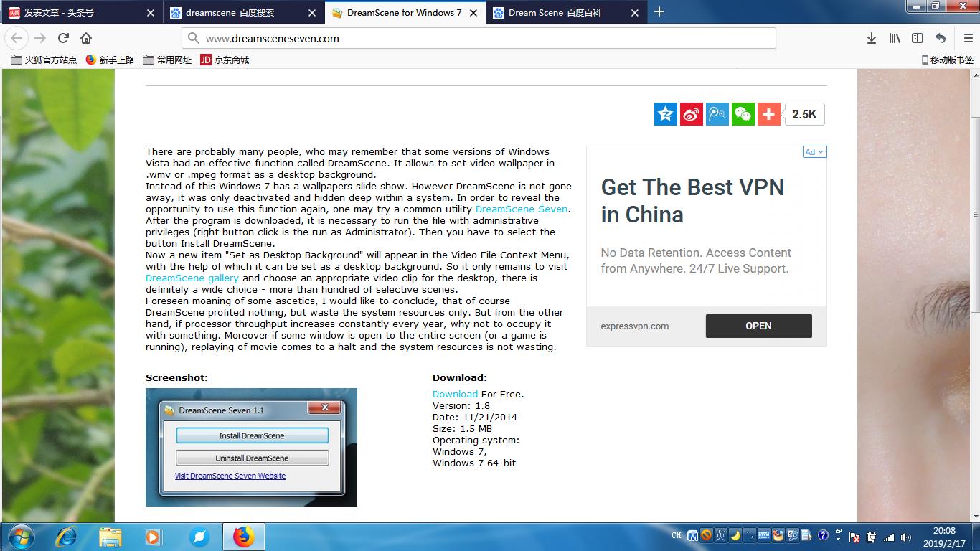Open the Firefox home page
Image resolution: width=980 pixels, height=551 pixels.
(86, 38)
